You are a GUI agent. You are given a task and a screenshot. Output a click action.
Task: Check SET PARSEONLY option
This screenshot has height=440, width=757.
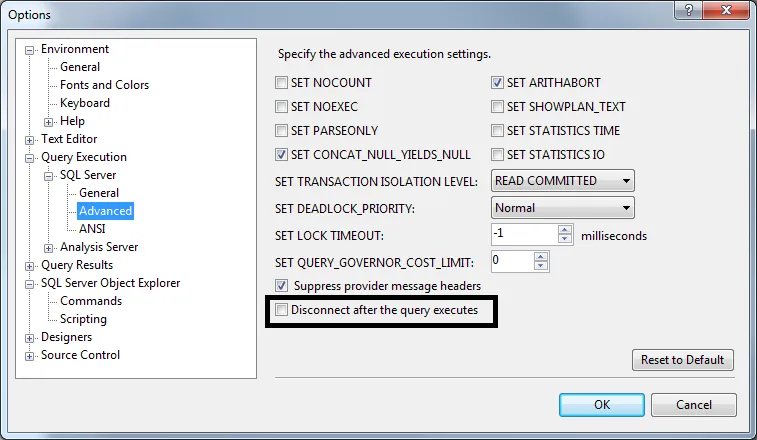[281, 130]
